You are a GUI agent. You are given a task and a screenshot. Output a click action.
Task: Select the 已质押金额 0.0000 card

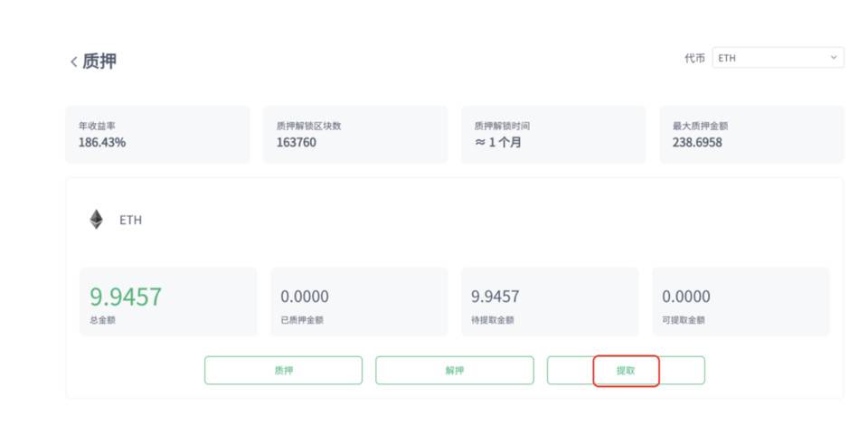click(359, 302)
